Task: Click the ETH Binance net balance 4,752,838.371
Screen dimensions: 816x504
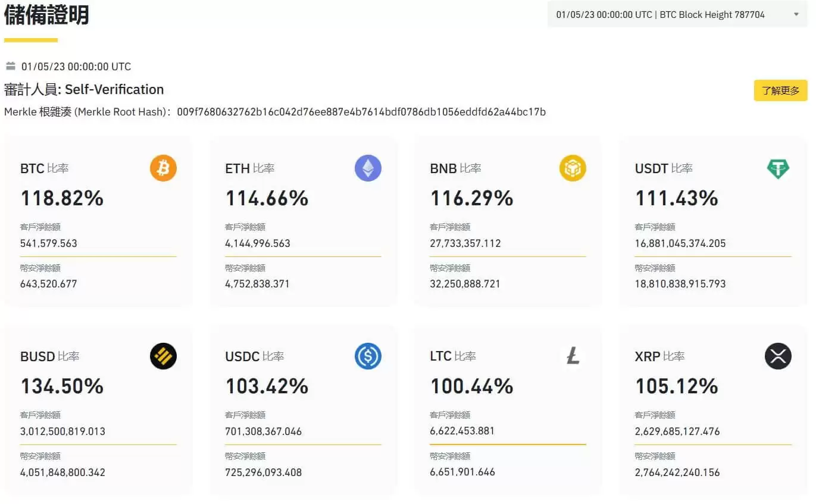Action: 257,284
